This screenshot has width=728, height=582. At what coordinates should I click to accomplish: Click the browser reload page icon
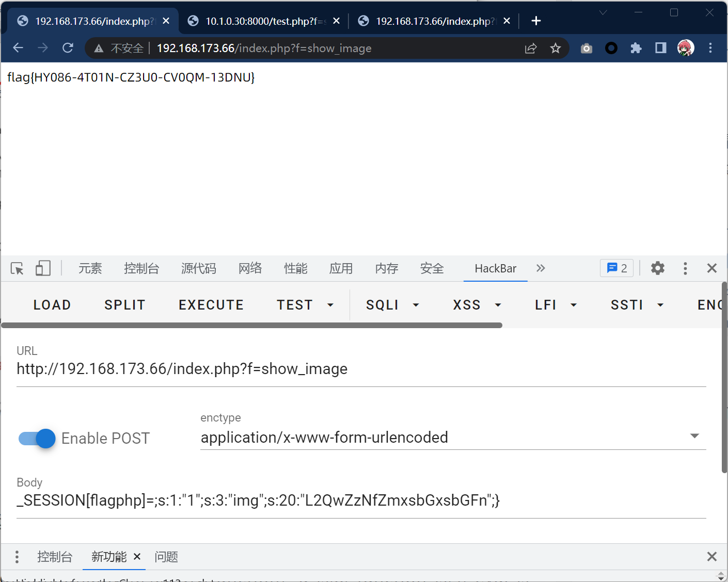(68, 48)
